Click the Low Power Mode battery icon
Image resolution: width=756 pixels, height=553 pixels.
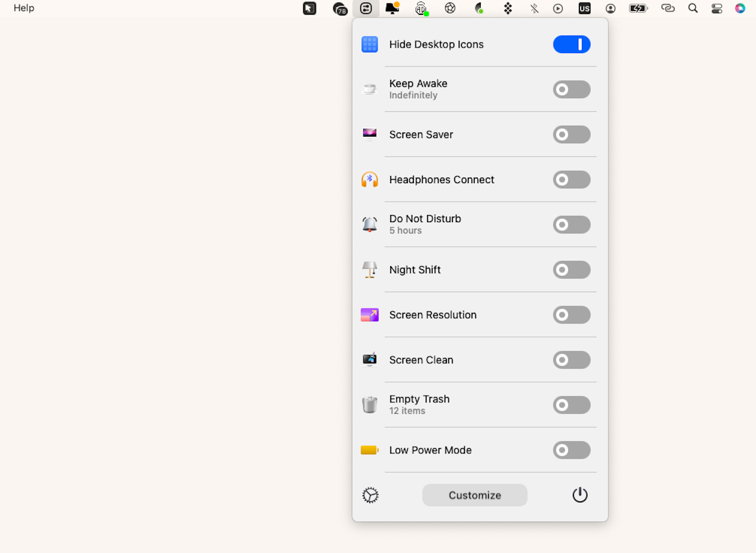(369, 450)
